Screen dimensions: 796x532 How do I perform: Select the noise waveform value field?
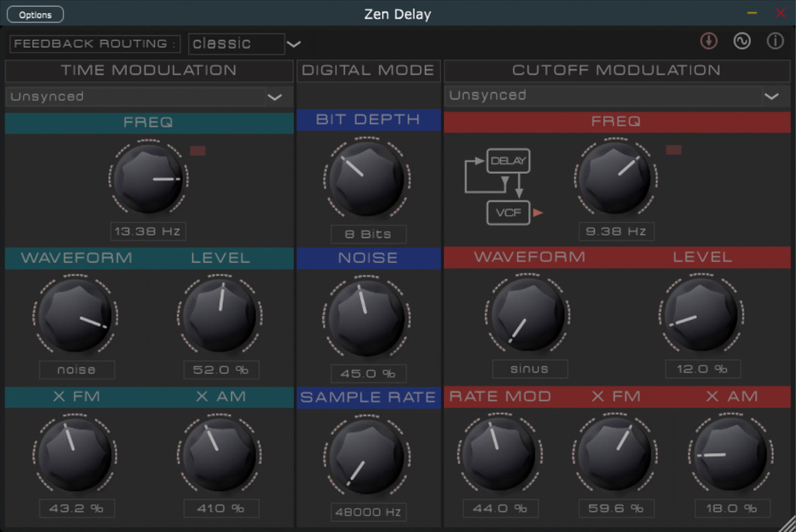(77, 370)
